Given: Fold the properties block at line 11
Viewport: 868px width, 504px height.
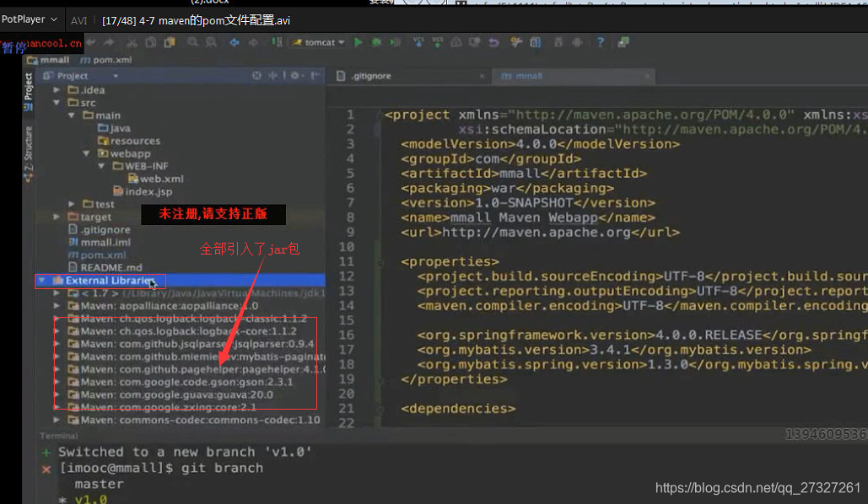Looking at the screenshot, I should (x=380, y=262).
